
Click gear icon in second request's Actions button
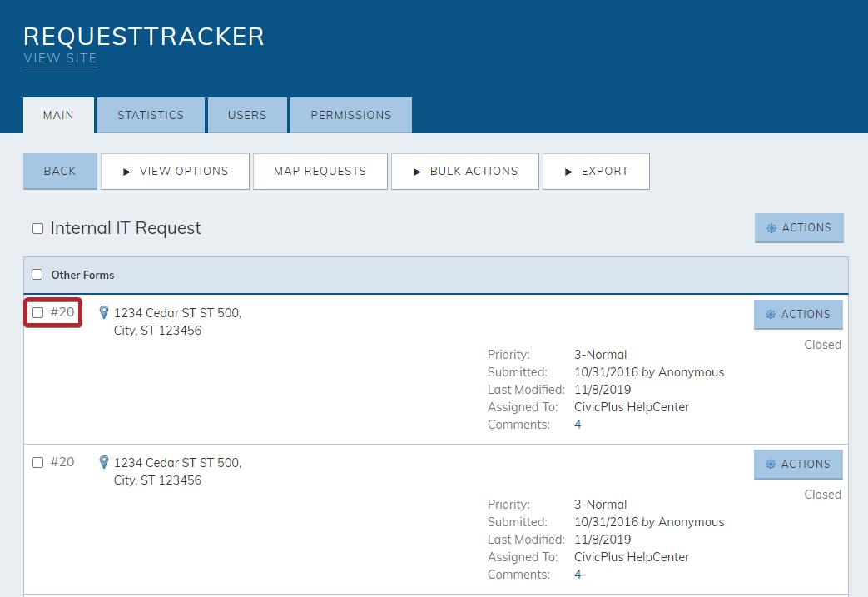tap(770, 464)
